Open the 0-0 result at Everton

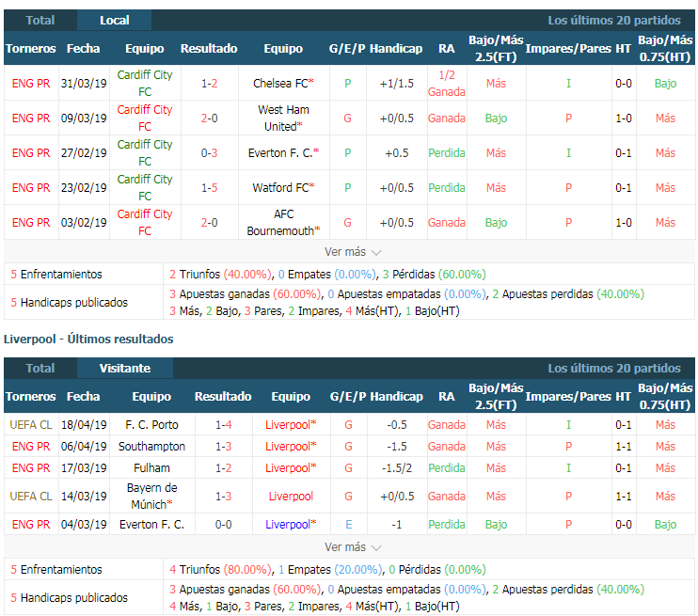click(224, 525)
